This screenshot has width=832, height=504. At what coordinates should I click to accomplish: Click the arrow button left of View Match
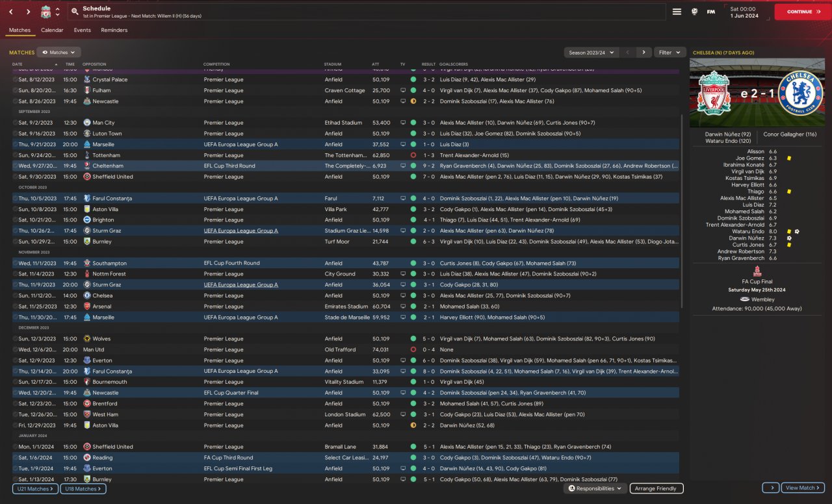(771, 488)
